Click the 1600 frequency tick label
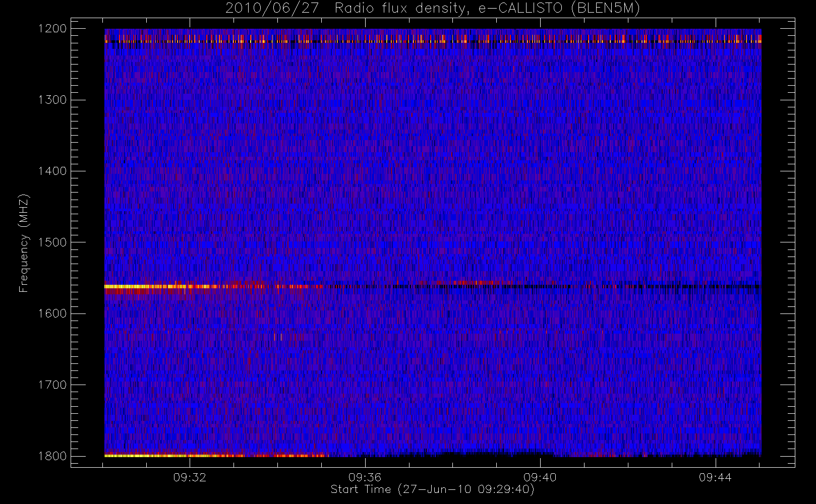Screen dimensions: 816x504 point(52,313)
